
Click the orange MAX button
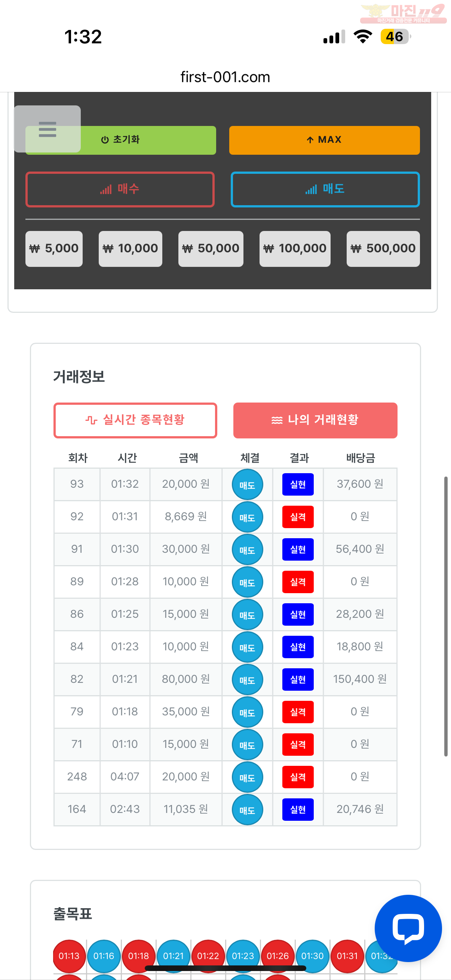click(324, 140)
